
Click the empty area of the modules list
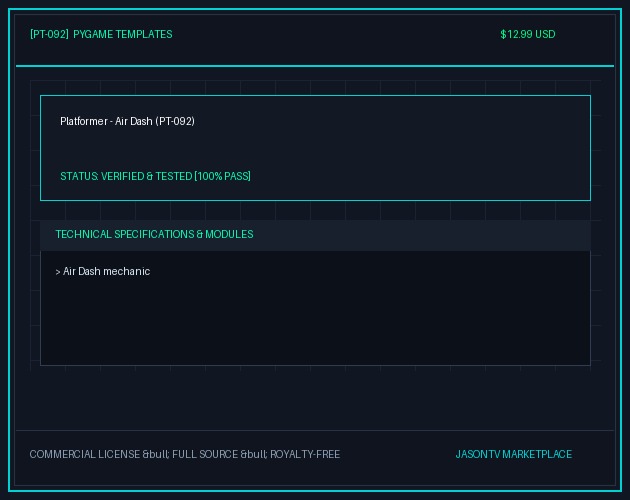[x=315, y=322]
